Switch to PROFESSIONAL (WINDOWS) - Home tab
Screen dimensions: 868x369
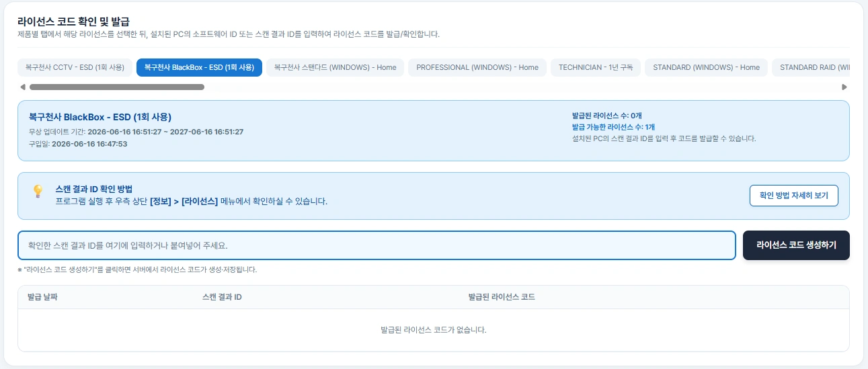[477, 67]
